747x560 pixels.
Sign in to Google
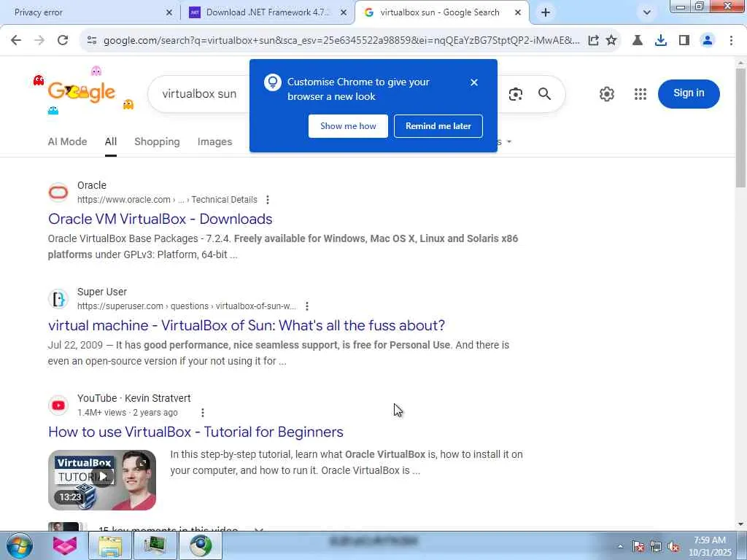tap(689, 93)
